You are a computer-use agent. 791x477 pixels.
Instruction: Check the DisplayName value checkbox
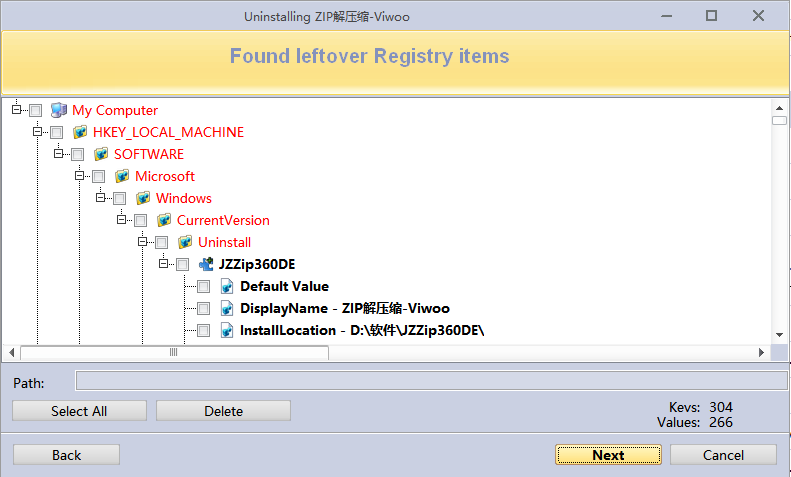click(x=204, y=309)
